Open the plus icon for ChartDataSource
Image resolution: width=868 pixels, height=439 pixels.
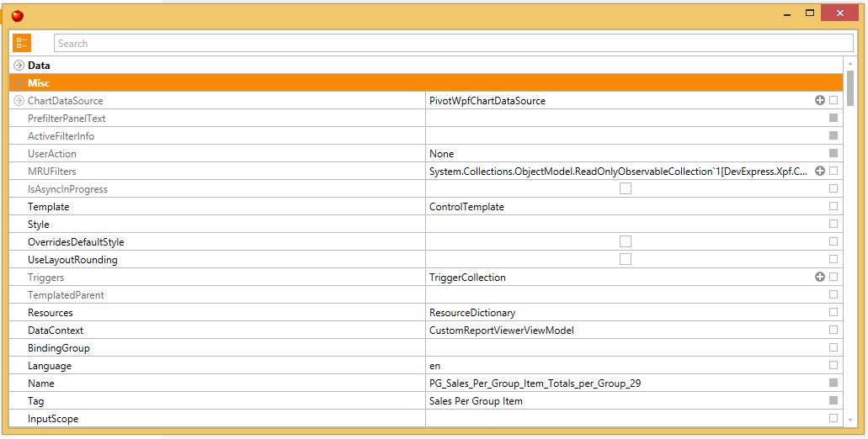pos(820,100)
